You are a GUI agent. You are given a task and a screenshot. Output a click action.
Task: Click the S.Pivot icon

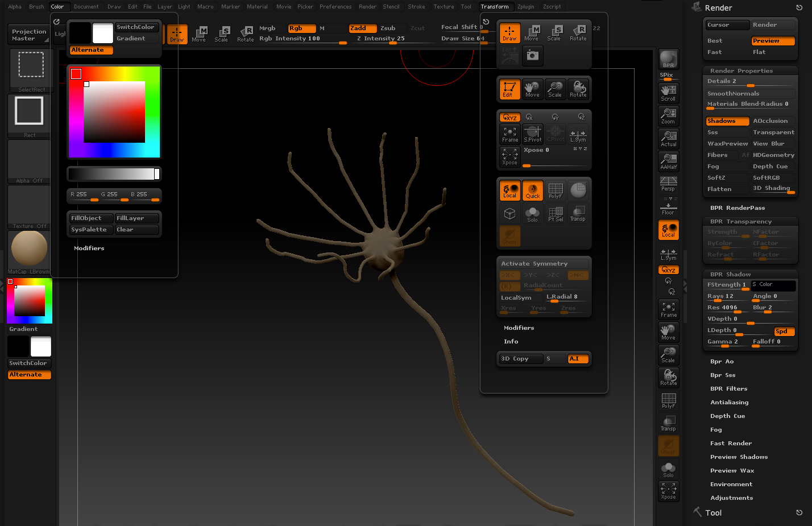[x=532, y=134]
